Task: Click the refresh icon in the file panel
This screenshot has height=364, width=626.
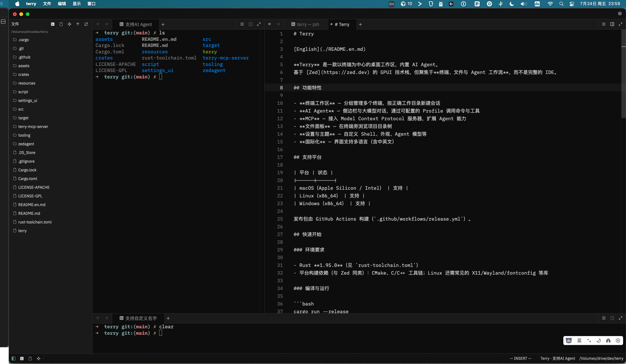Action: 86,24
